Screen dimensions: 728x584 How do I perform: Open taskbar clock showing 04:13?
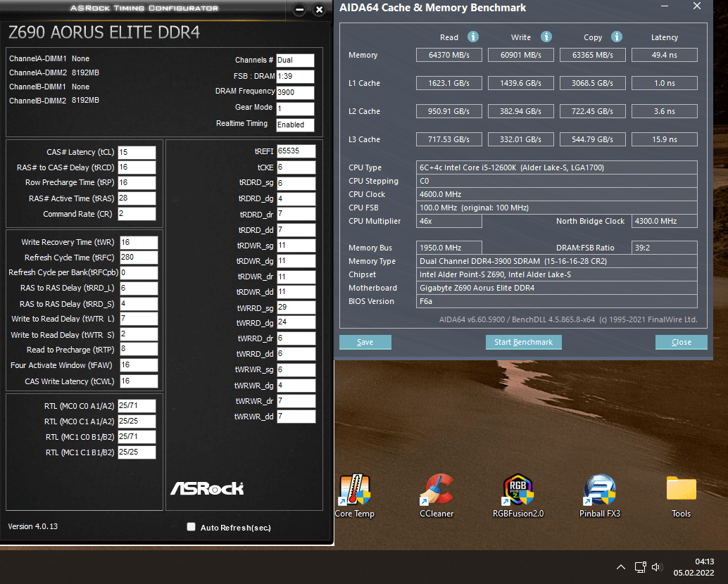point(694,567)
